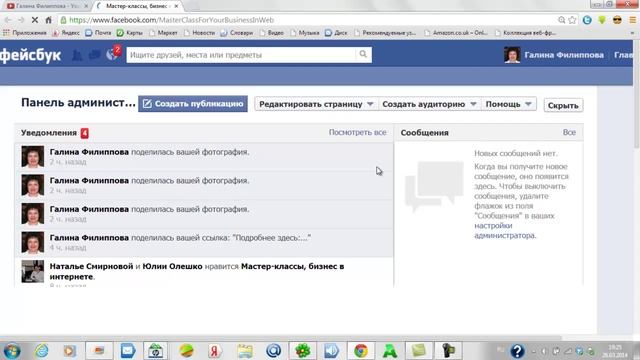The width and height of the screenshot is (640, 360).
Task: Stop page loading with X button
Action: tap(35, 20)
